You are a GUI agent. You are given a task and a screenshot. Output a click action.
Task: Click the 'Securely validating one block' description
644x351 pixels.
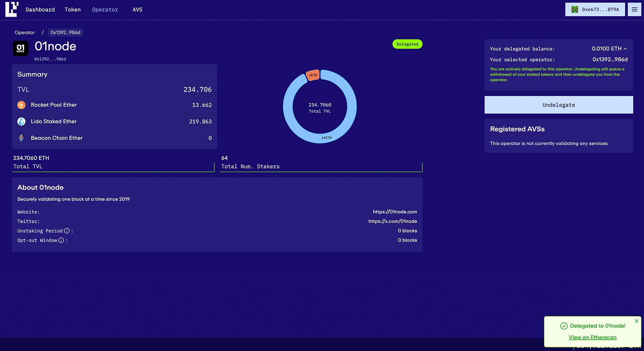point(73,199)
